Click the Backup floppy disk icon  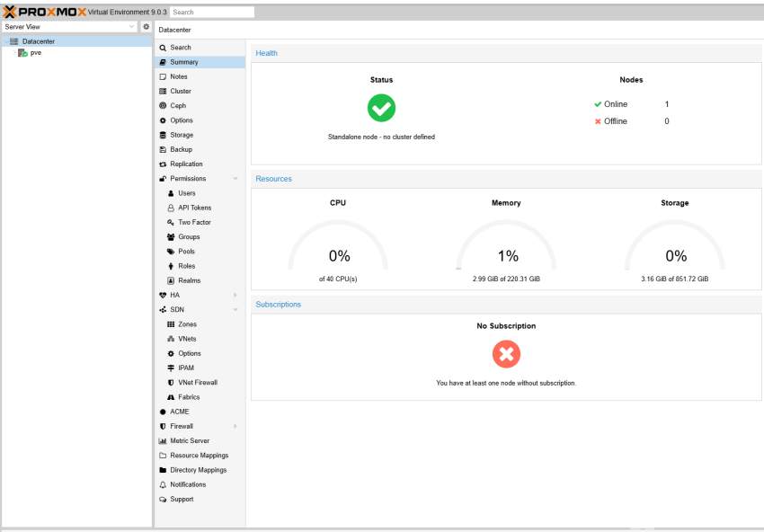(x=163, y=149)
